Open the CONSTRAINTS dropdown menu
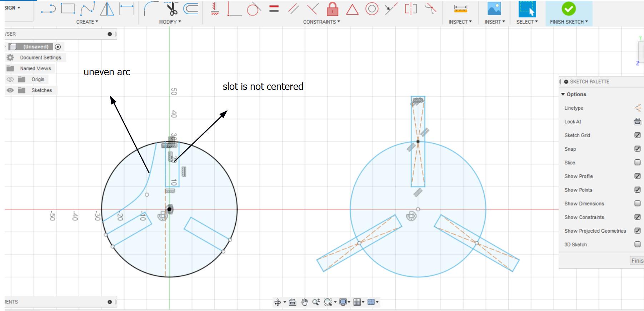 (321, 22)
